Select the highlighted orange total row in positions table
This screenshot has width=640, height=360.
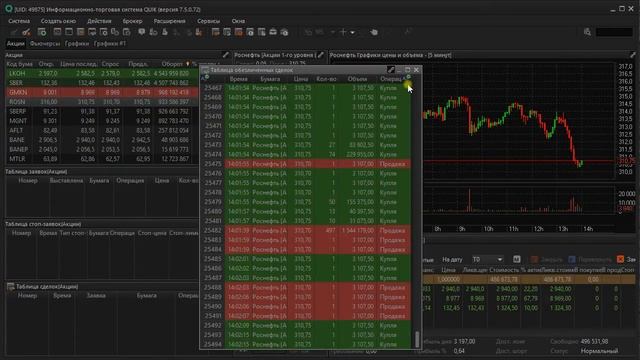coord(529,280)
